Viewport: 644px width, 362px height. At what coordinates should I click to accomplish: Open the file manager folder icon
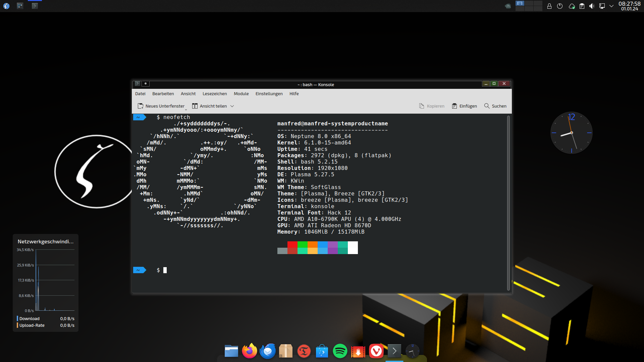pyautogui.click(x=231, y=351)
